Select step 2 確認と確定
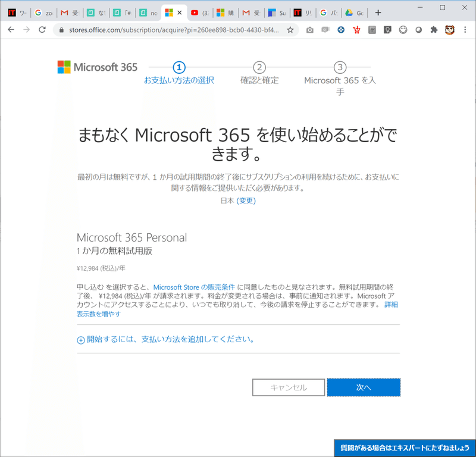 pyautogui.click(x=259, y=73)
